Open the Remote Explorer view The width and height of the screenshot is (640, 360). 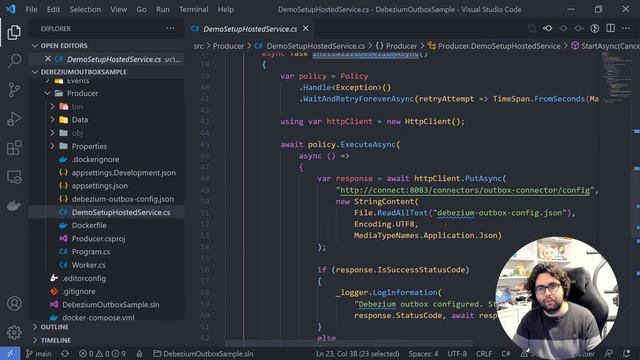14,177
